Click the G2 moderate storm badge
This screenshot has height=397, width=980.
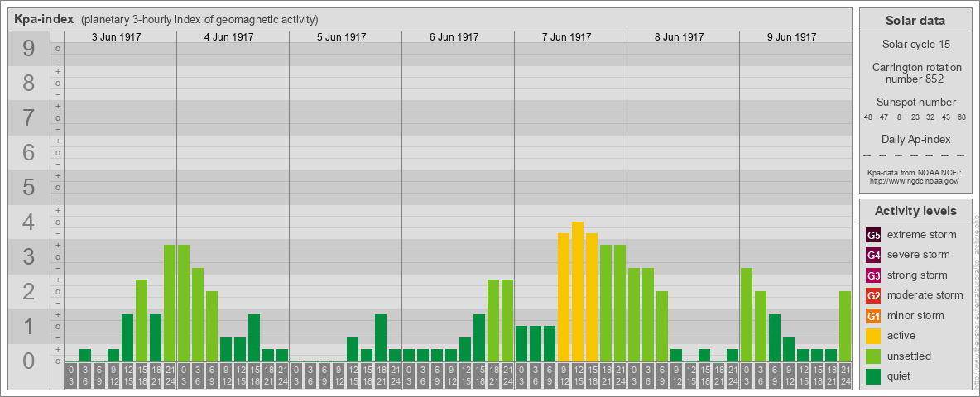click(x=873, y=295)
